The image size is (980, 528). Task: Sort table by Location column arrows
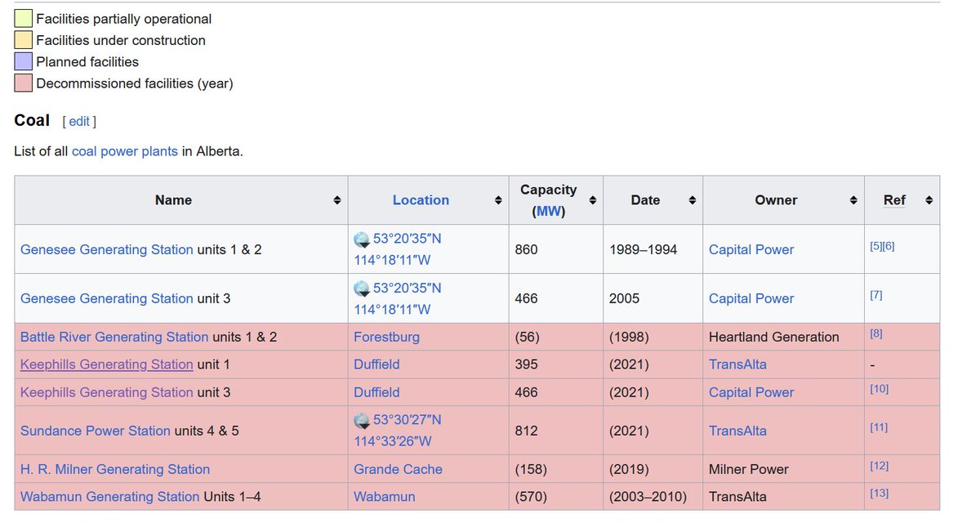497,200
